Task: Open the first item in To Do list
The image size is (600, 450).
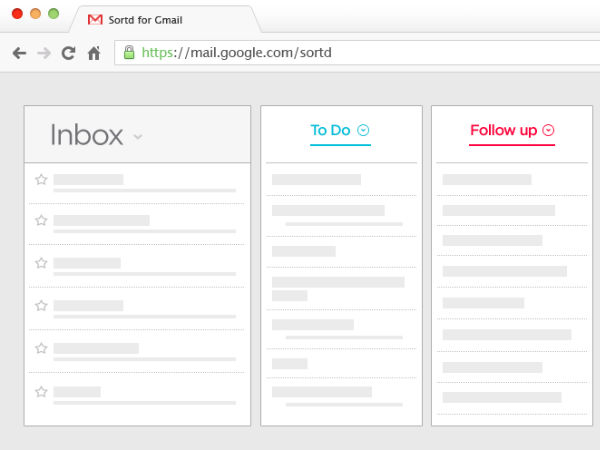Action: point(316,180)
